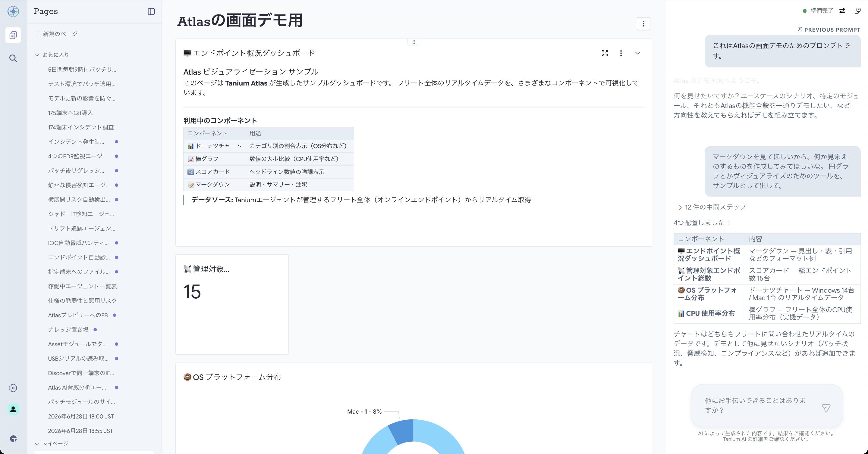868x454 pixels.
Task: Click the pop-out window icon at top right
Action: click(x=857, y=11)
